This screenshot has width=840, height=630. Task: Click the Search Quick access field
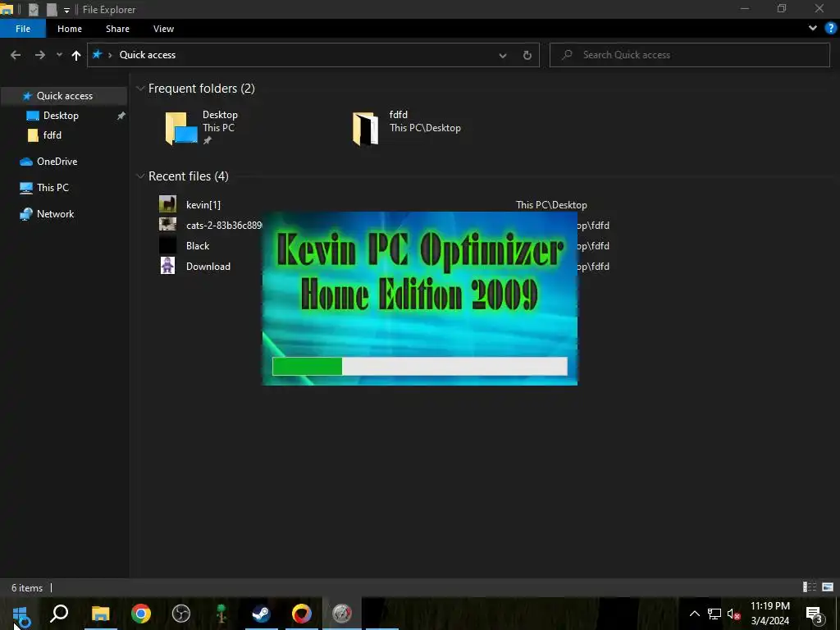click(689, 55)
